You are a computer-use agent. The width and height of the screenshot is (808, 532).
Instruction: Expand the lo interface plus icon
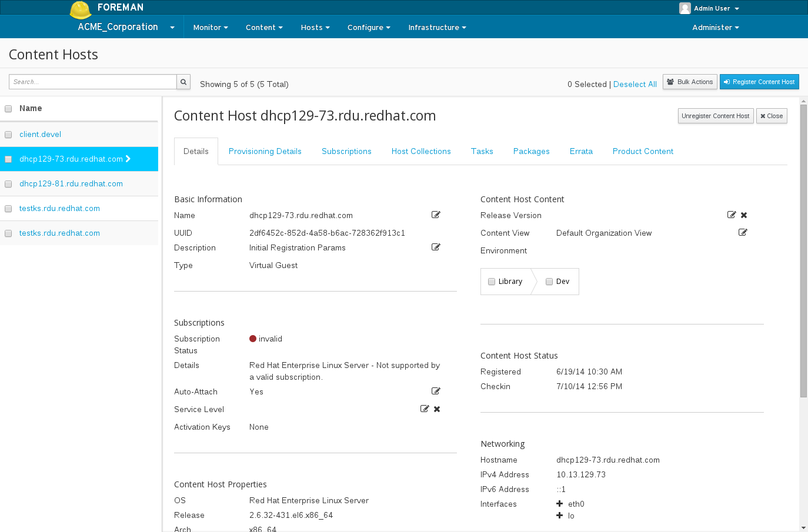(559, 516)
